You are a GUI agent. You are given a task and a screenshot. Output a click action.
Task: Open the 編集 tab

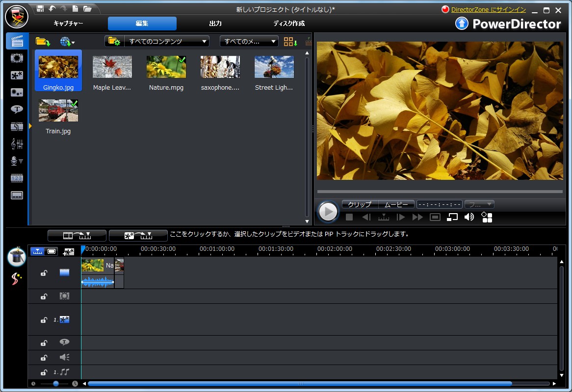coord(142,24)
